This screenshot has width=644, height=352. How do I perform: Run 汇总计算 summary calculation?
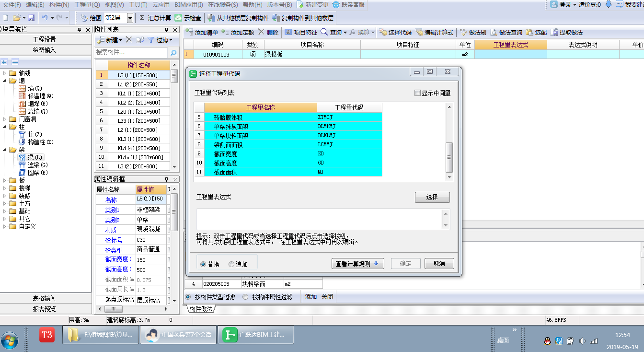(155, 18)
